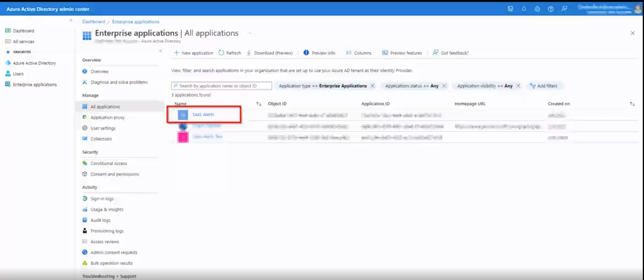Open the settings gear in header
The image size is (644, 280).
click(x=537, y=9)
